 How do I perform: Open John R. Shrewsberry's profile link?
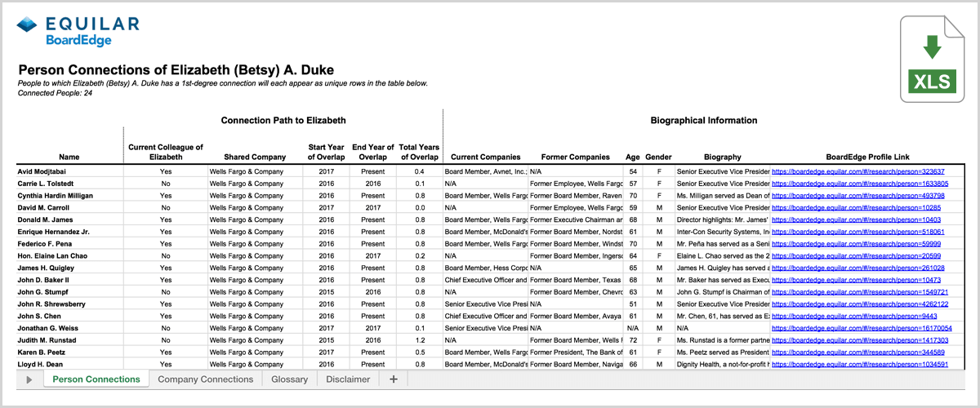(x=860, y=304)
